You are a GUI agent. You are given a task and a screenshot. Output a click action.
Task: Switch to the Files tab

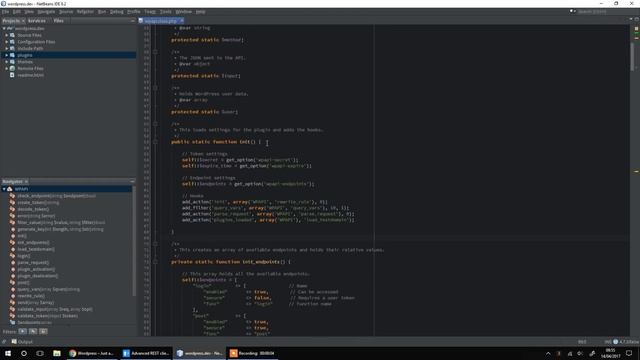pyautogui.click(x=58, y=20)
